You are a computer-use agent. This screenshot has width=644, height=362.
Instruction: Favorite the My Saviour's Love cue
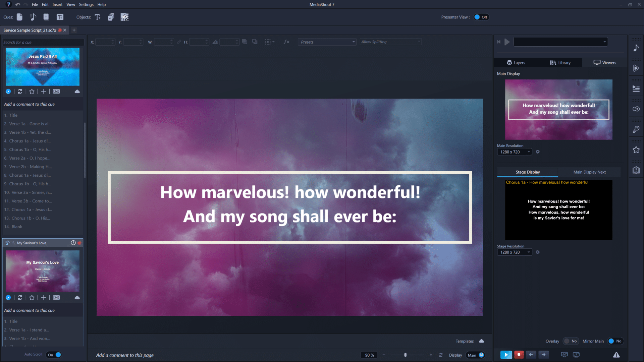(x=32, y=298)
